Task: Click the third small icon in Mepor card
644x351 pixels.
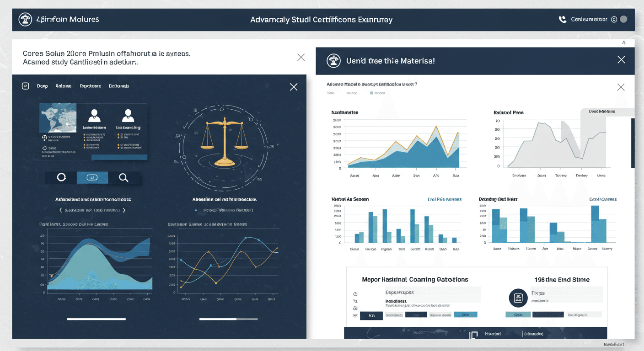Action: [x=355, y=309]
